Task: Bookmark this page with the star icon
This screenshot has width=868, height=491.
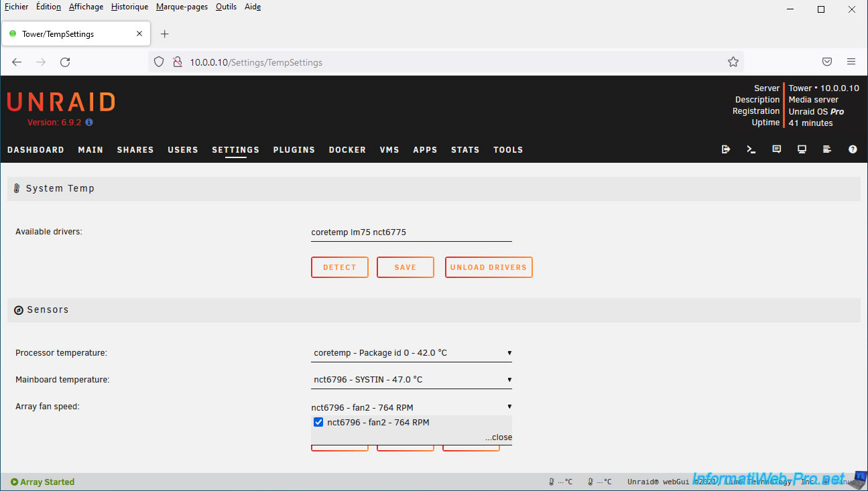Action: [733, 62]
